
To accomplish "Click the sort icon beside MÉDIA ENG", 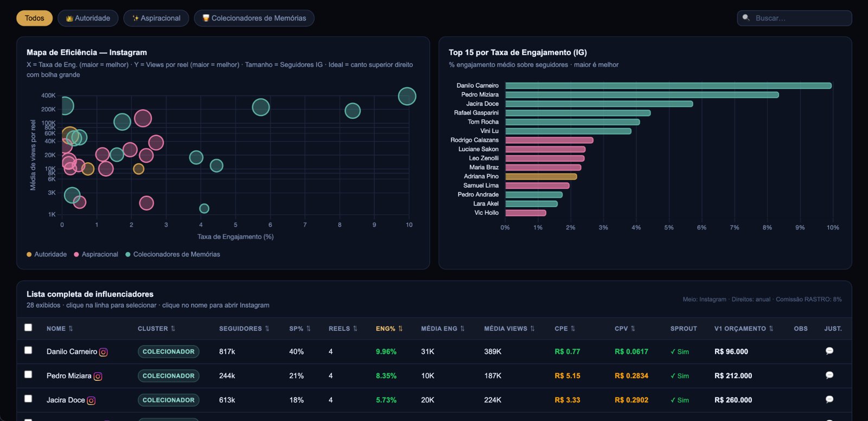I will (462, 329).
